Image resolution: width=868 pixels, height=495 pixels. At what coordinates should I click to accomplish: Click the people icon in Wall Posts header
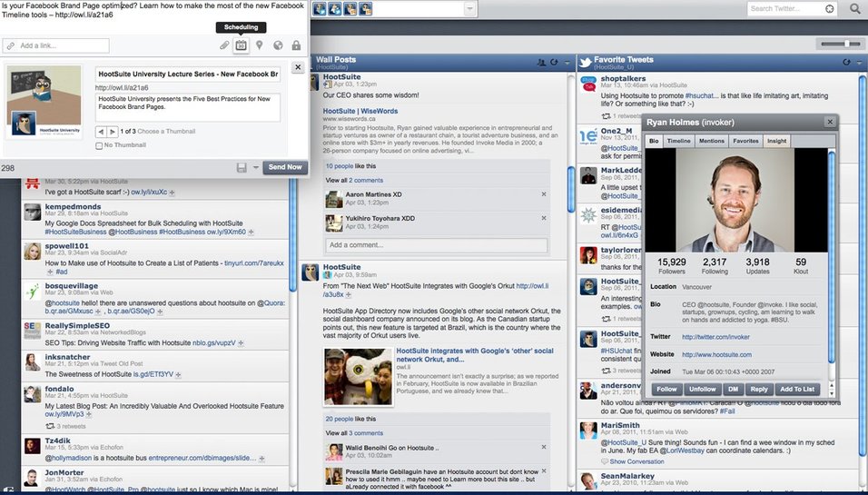[541, 63]
